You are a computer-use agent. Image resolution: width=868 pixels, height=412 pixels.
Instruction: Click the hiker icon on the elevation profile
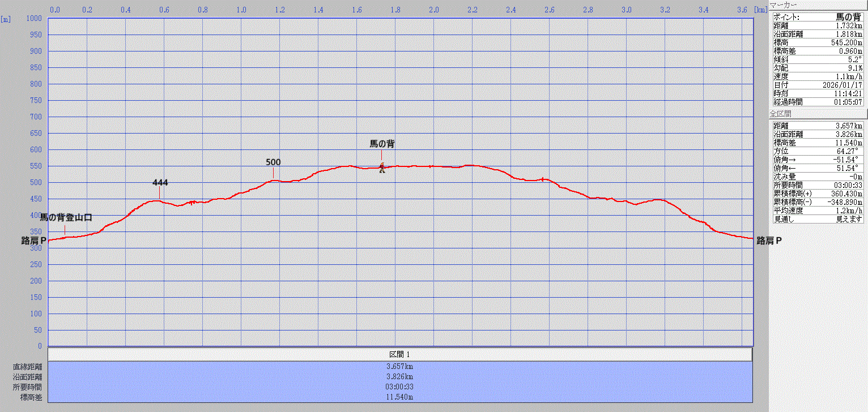click(x=382, y=168)
